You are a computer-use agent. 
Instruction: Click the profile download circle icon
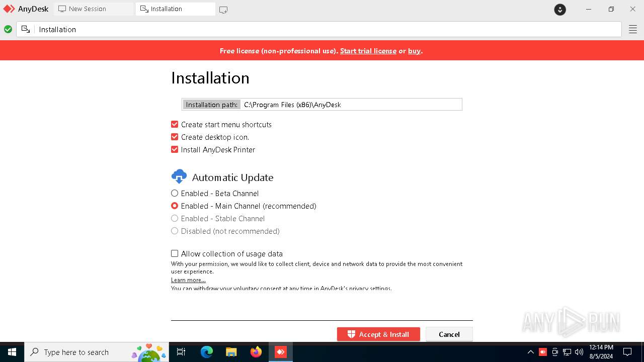point(560,10)
